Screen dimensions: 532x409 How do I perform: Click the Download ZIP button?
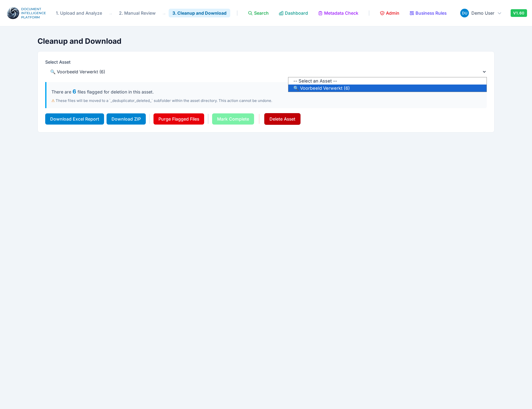[126, 119]
